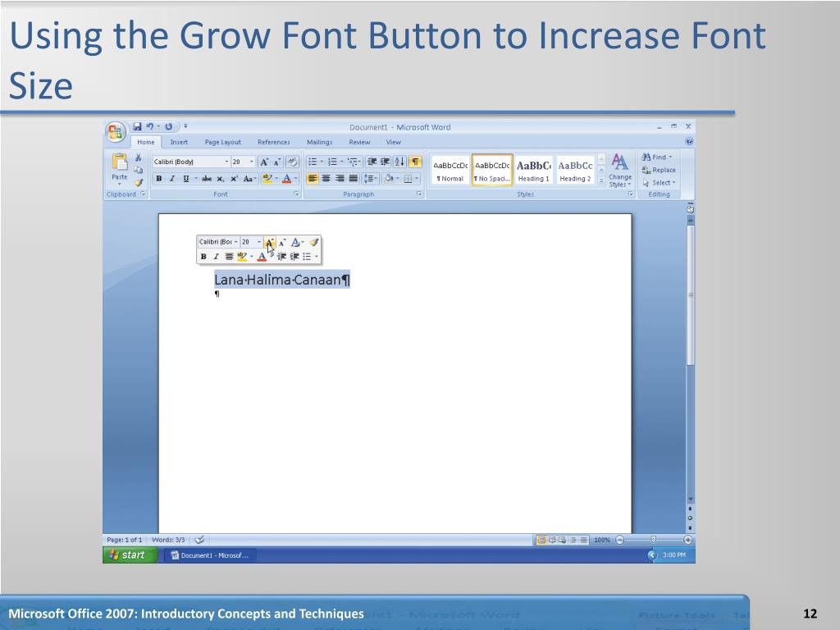
Task: Click the Paste button
Action: (x=120, y=169)
